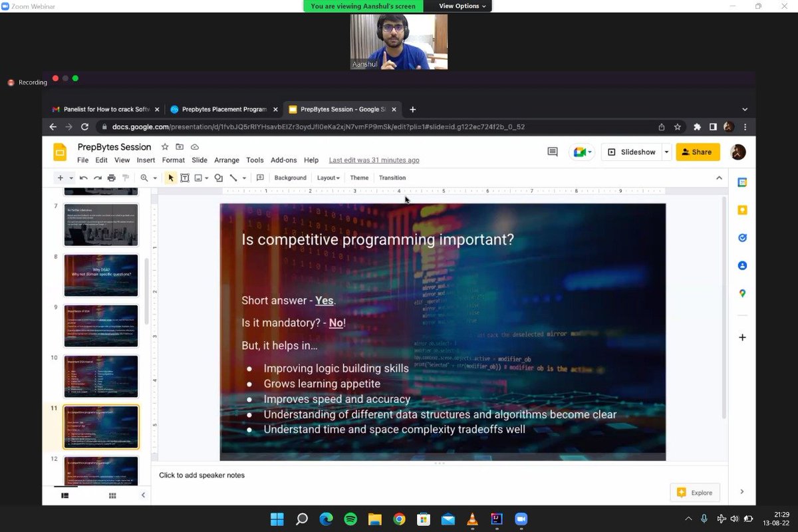
Task: Select slide 8 thumbnail
Action: (101, 275)
